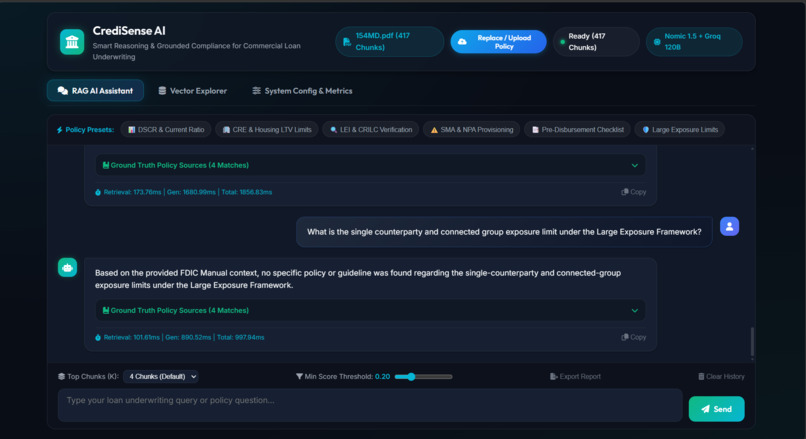Image resolution: width=806 pixels, height=439 pixels.
Task: Click the database icon in Vector Explorer tab
Action: (x=162, y=90)
